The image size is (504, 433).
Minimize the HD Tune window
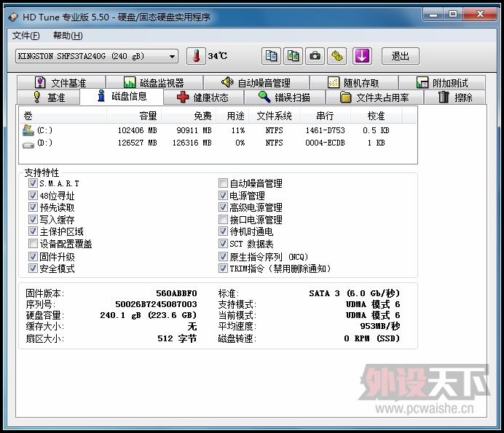433,14
